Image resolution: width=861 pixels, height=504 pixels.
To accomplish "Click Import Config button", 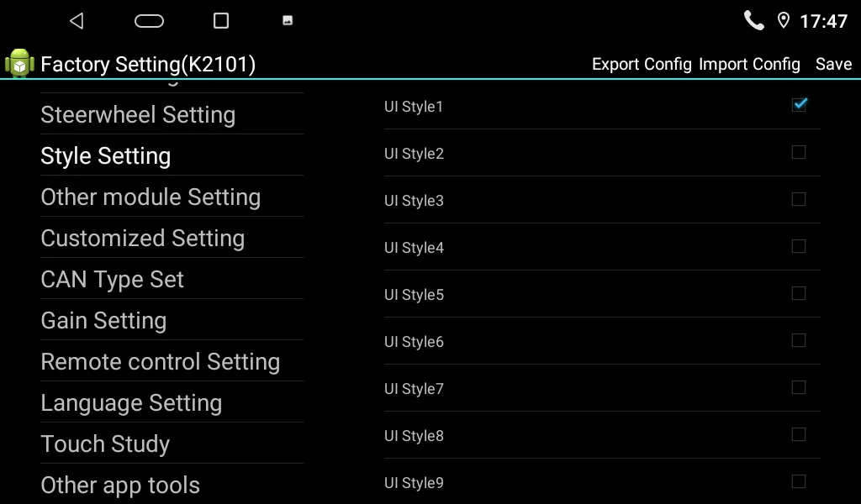I will pos(749,65).
